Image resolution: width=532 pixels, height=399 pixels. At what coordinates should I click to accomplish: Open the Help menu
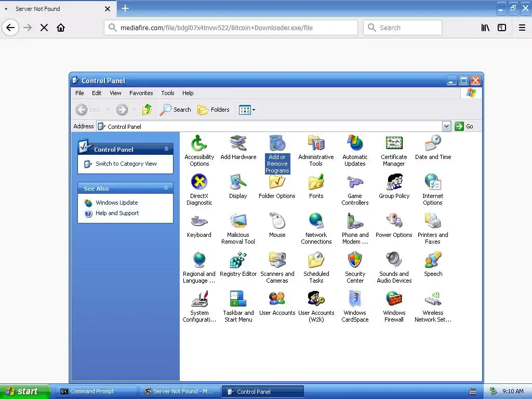click(x=188, y=93)
